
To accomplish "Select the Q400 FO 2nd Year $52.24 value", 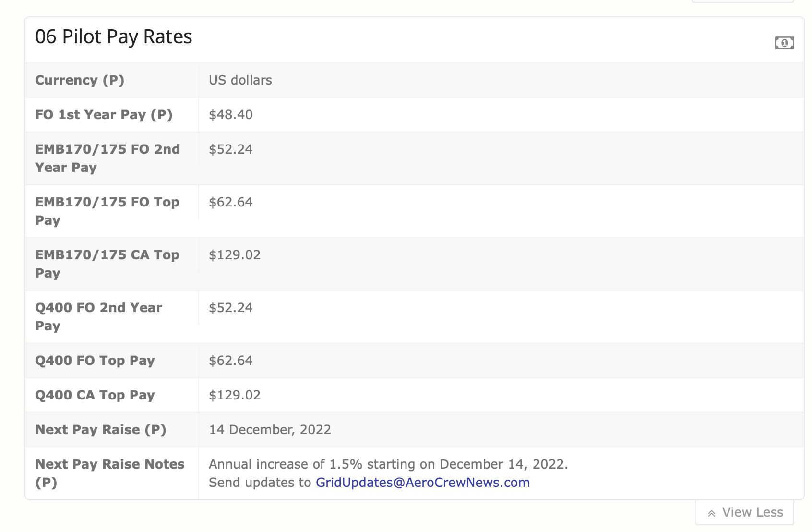I will pyautogui.click(x=230, y=307).
